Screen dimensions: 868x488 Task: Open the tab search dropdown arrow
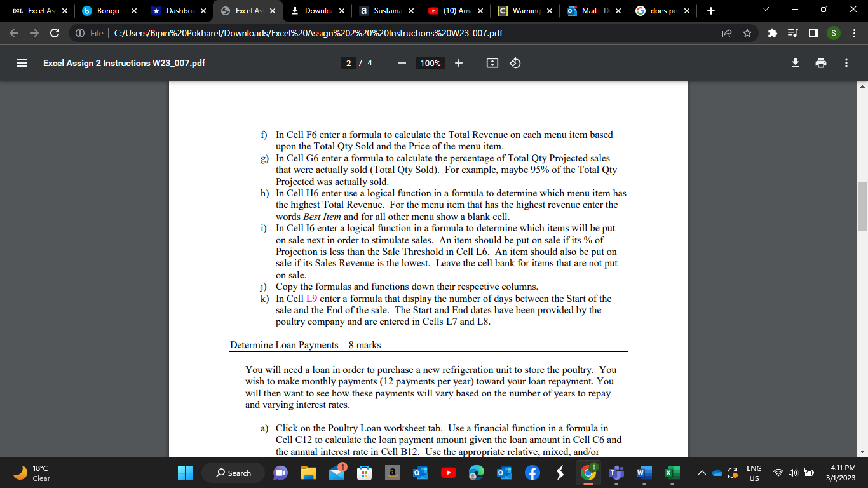pyautogui.click(x=764, y=11)
